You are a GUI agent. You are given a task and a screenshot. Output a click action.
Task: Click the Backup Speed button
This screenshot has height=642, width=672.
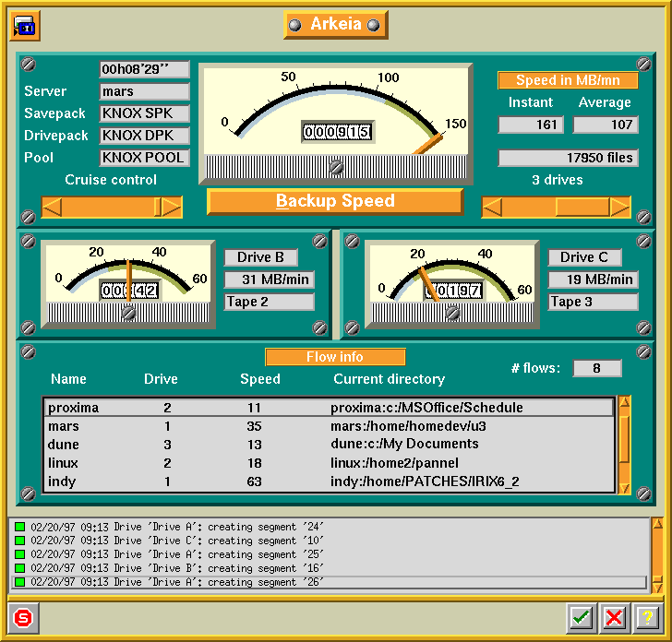coord(335,201)
